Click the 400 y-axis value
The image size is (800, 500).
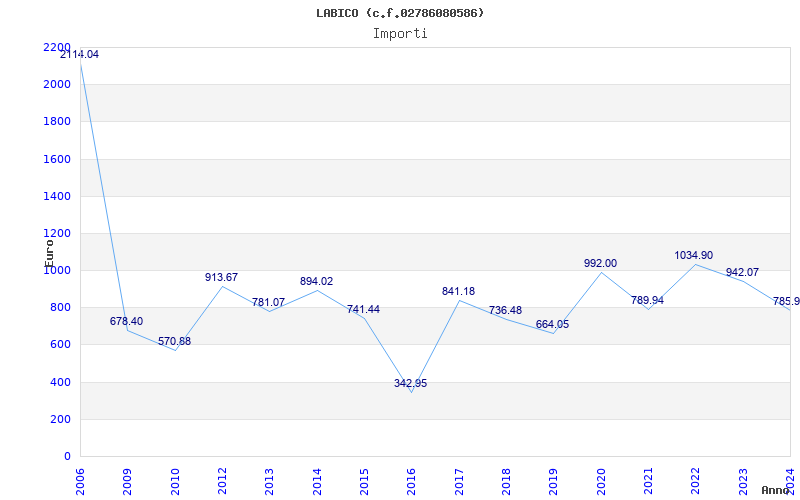pos(60,382)
